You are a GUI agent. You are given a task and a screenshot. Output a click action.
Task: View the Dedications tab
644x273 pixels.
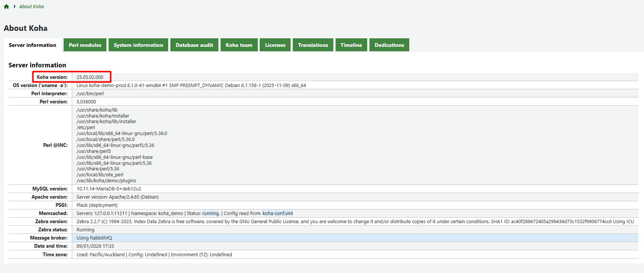389,45
